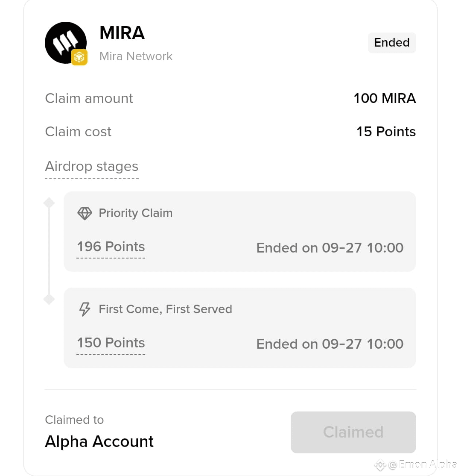Click the Mira Network subtitle
The width and height of the screenshot is (461, 476).
[136, 56]
